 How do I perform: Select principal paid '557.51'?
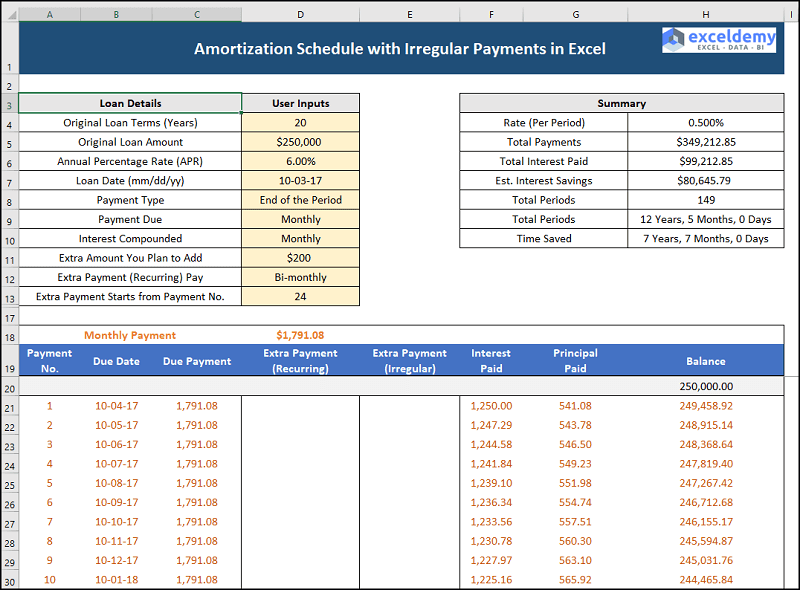(576, 522)
